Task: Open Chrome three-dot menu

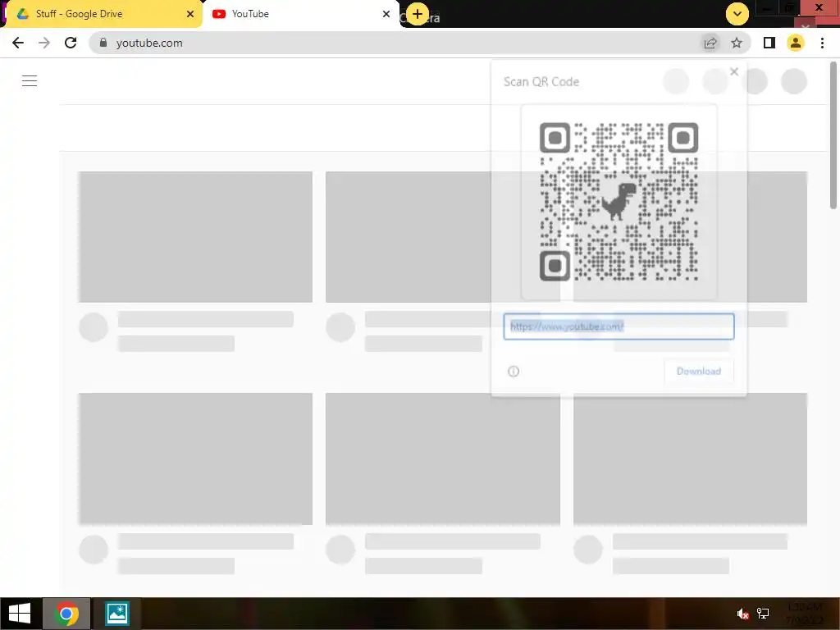Action: click(822, 43)
